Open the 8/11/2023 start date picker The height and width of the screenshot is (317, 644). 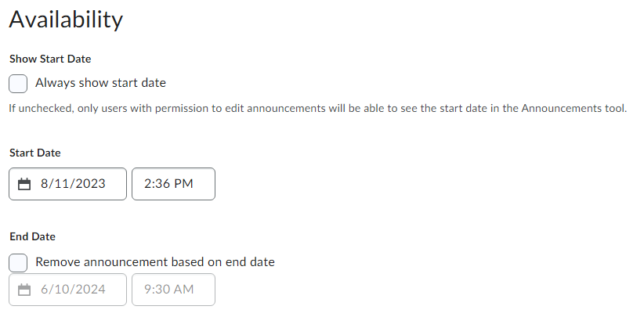tap(67, 184)
